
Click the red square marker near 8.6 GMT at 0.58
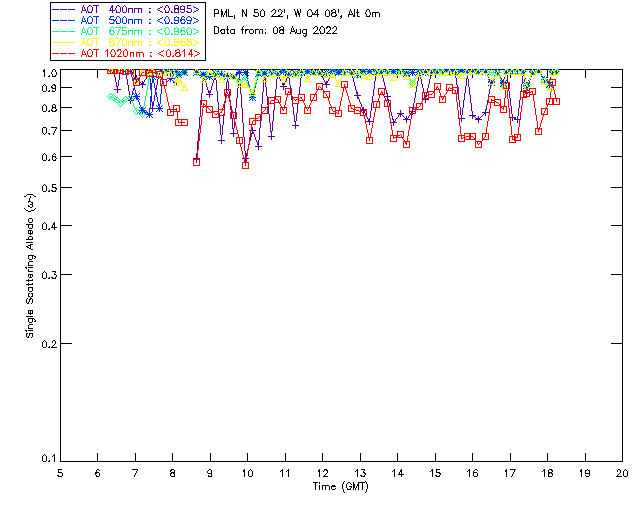[x=196, y=162]
